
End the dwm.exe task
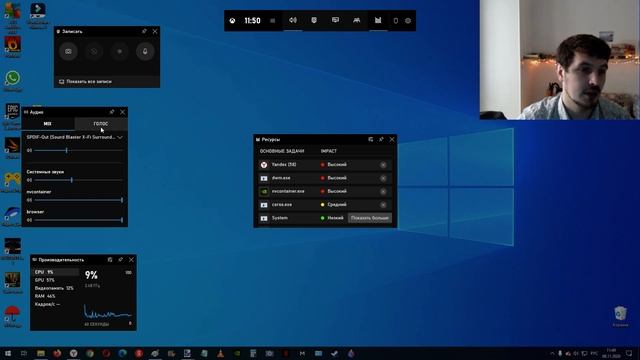coord(383,178)
